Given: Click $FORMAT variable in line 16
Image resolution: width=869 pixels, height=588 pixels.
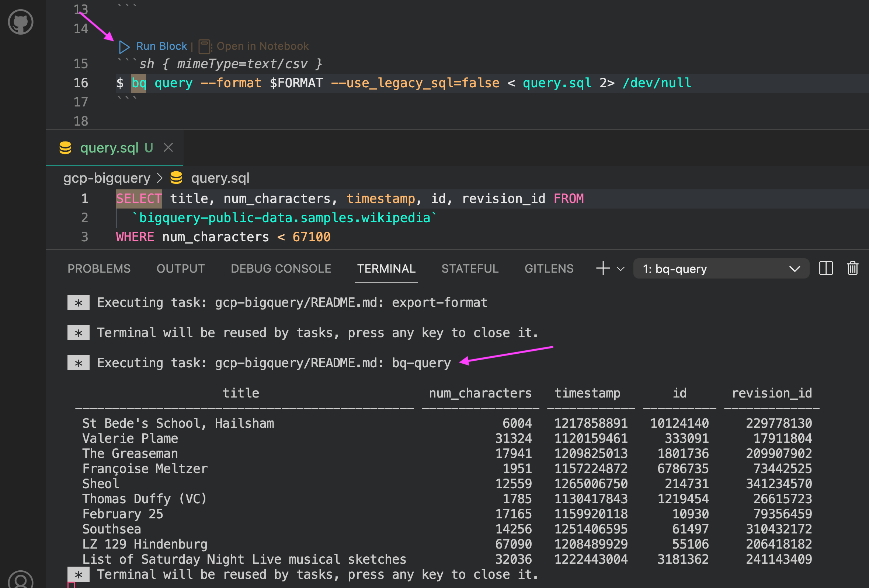Looking at the screenshot, I should click(x=296, y=83).
